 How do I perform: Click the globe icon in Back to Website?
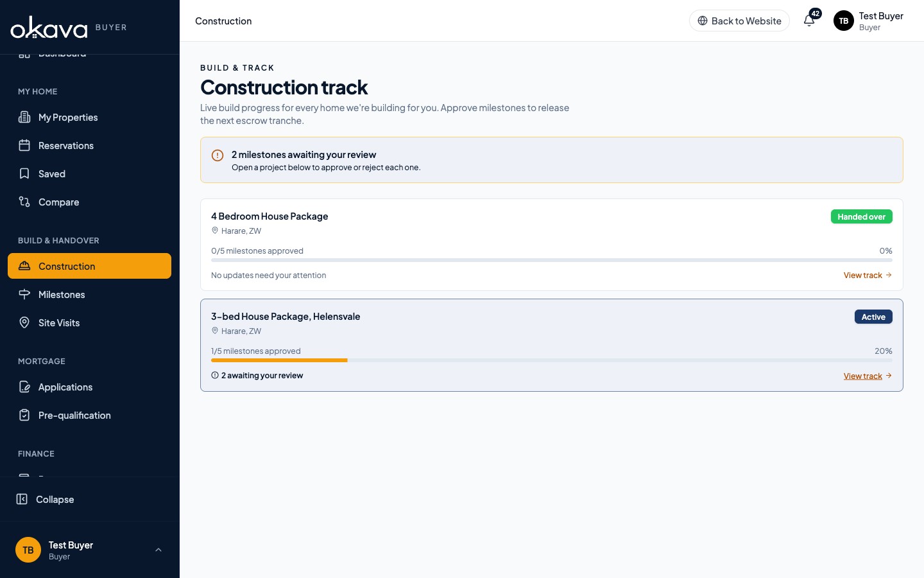pyautogui.click(x=703, y=21)
